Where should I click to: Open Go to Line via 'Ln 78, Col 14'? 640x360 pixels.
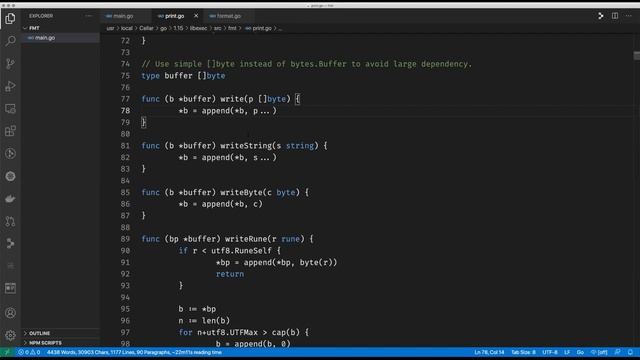(489, 352)
